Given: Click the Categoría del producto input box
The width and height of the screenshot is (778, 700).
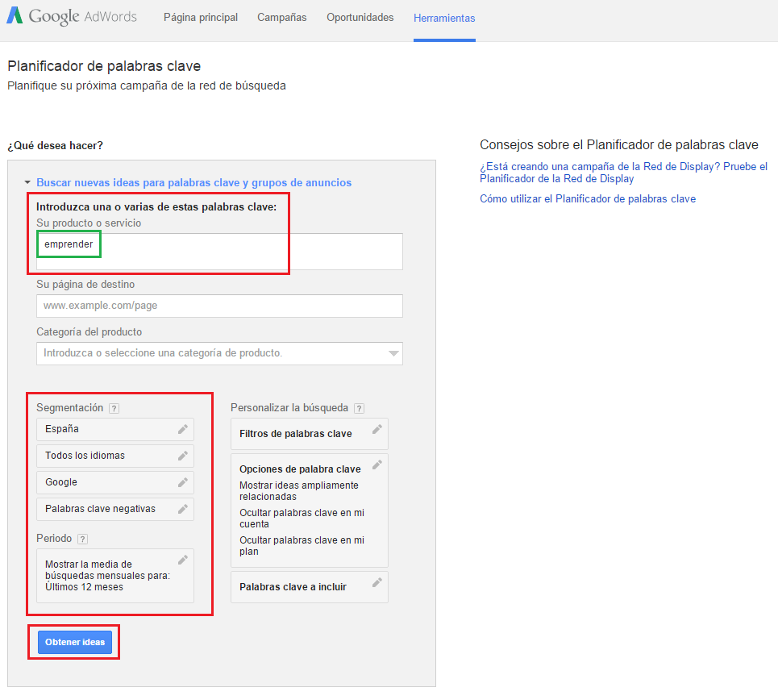Looking at the screenshot, I should click(x=219, y=353).
